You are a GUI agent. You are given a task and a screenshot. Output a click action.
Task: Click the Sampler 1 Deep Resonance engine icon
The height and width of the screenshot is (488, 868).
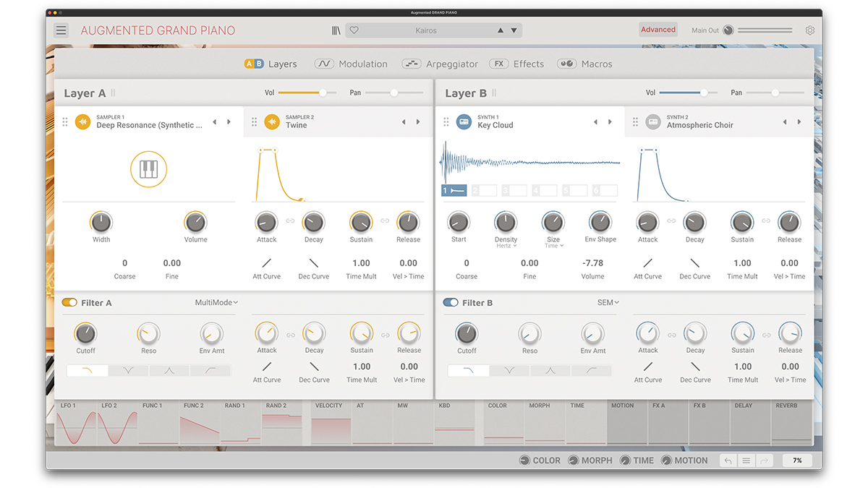click(83, 122)
